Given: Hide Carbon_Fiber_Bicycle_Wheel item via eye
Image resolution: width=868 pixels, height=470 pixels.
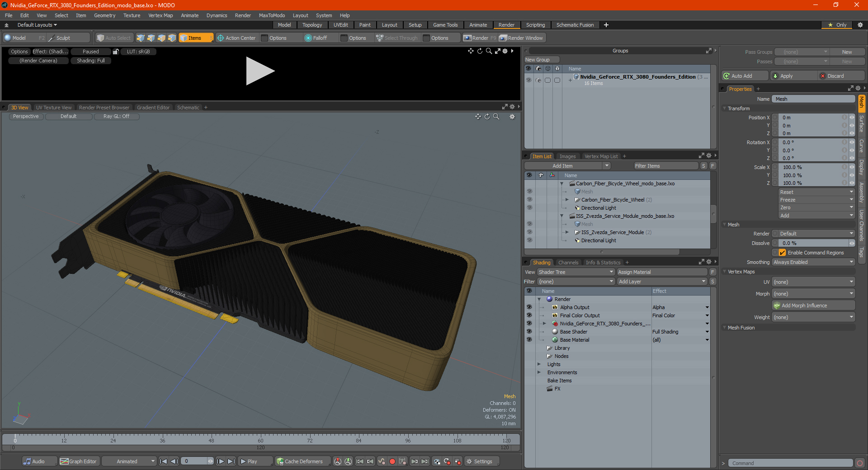Looking at the screenshot, I should pos(529,200).
